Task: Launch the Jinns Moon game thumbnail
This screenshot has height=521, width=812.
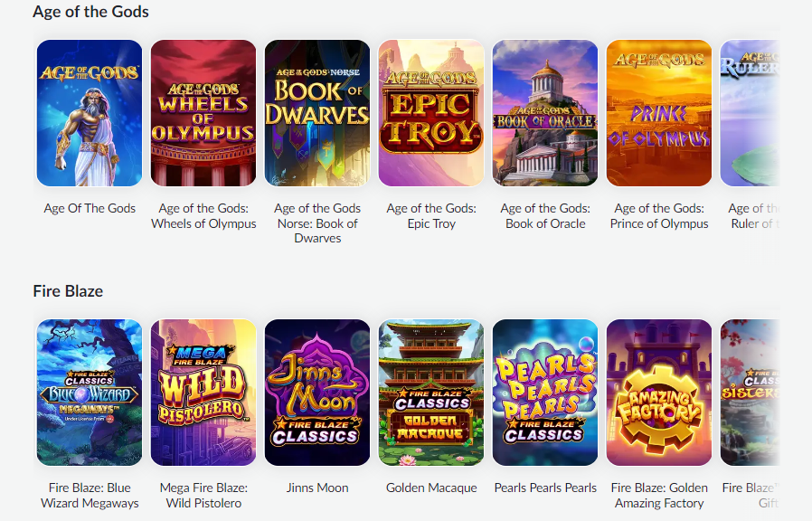Action: pos(317,393)
